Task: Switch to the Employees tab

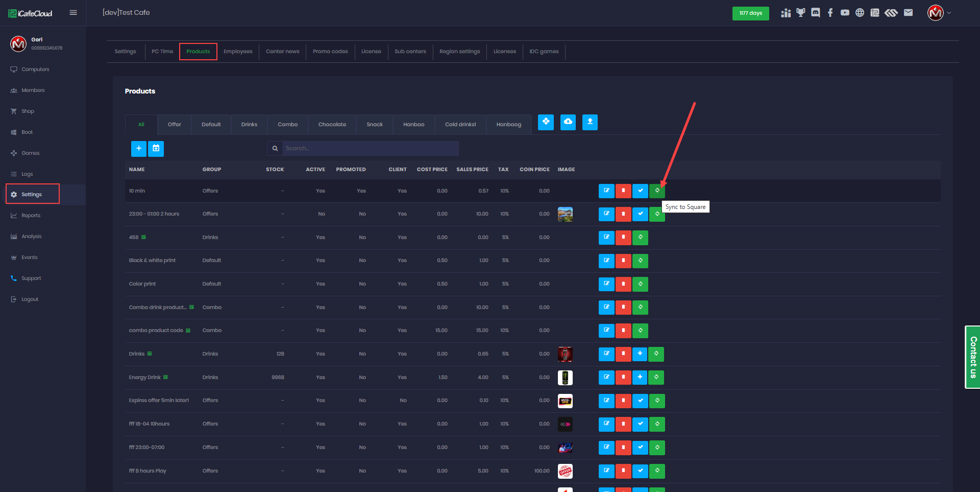Action: (238, 52)
